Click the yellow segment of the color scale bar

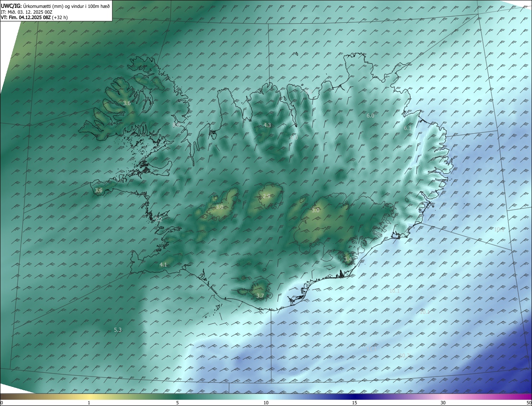(x=89, y=396)
